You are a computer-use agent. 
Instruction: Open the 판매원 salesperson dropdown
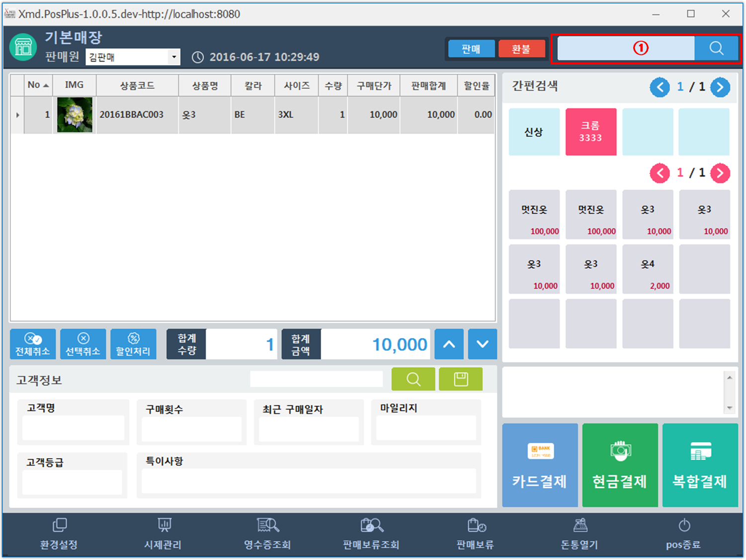pyautogui.click(x=174, y=57)
